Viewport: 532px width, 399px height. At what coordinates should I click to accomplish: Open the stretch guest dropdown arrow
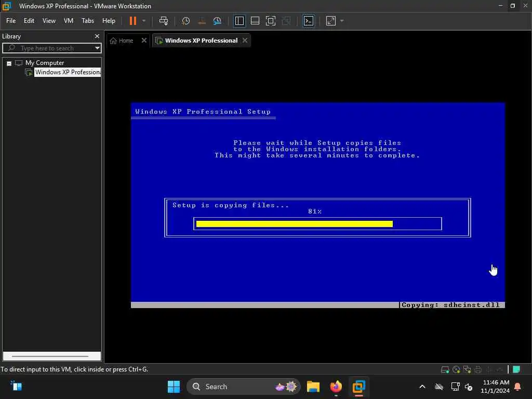(342, 21)
